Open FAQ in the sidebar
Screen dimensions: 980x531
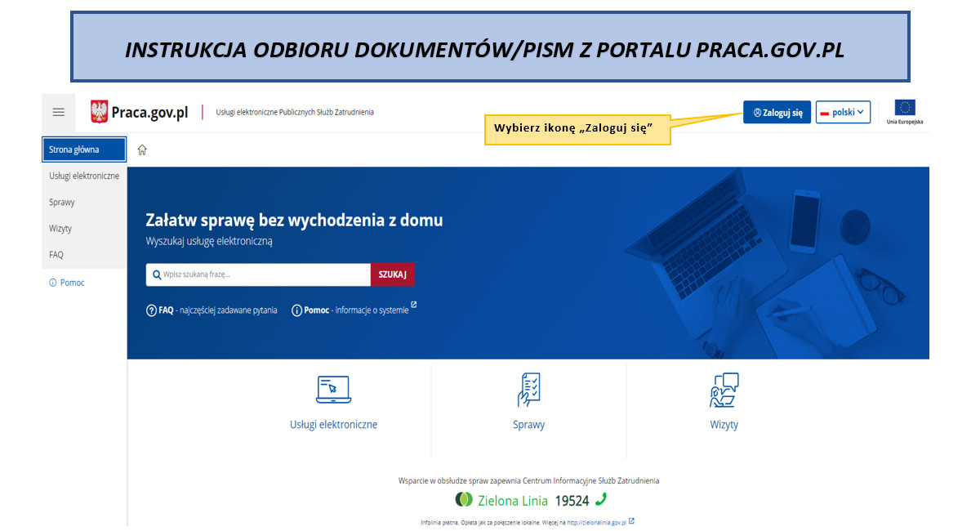tap(84, 254)
